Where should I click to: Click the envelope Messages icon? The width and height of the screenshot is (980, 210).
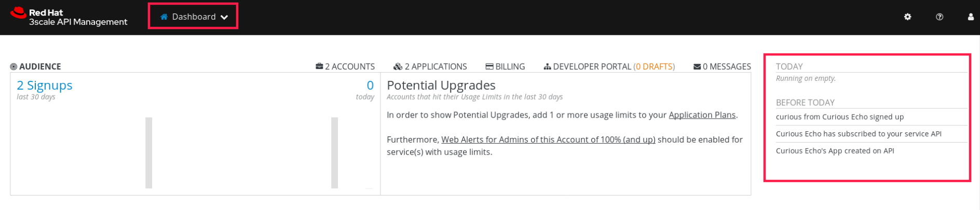[697, 66]
